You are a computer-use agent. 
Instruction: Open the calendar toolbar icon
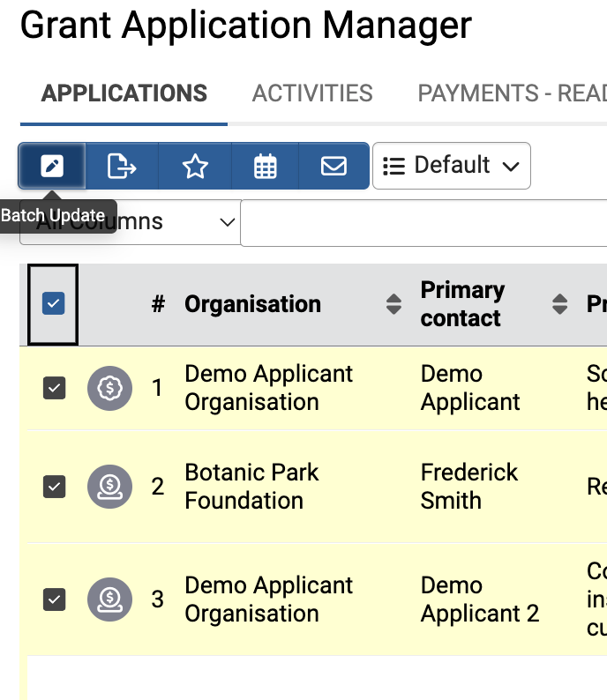coord(265,166)
